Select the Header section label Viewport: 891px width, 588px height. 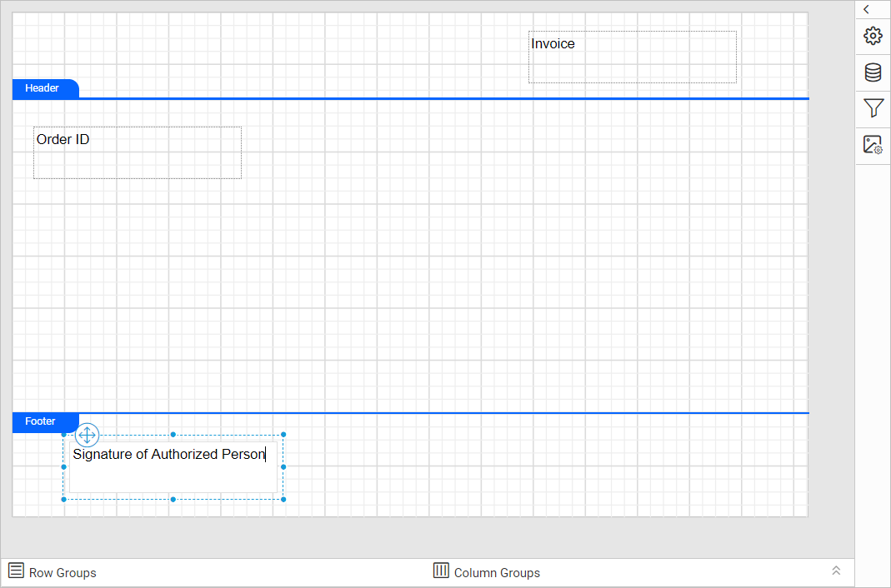45,88
